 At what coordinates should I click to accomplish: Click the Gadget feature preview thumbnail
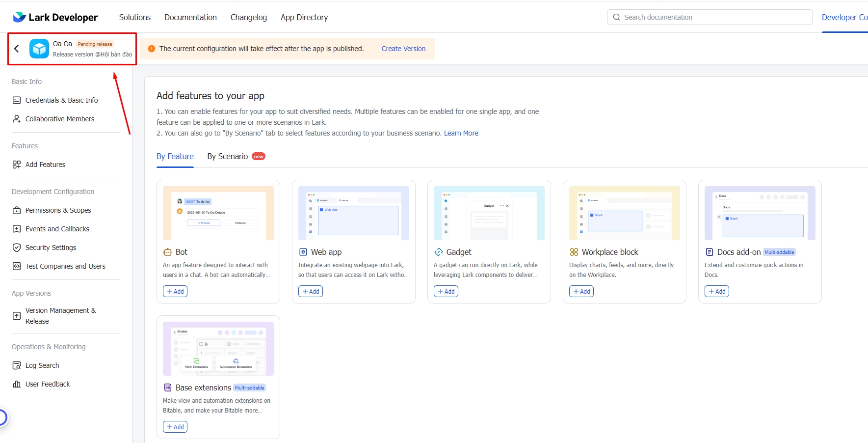point(489,213)
